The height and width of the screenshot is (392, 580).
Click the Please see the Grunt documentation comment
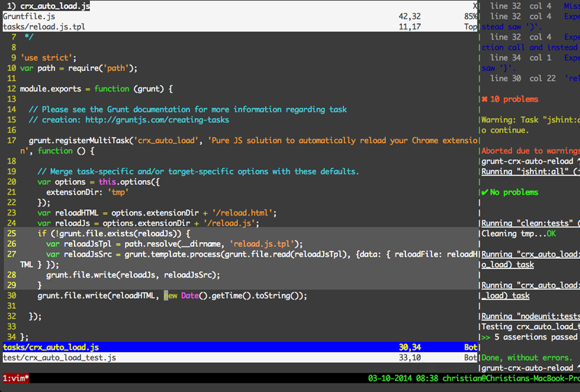188,110
